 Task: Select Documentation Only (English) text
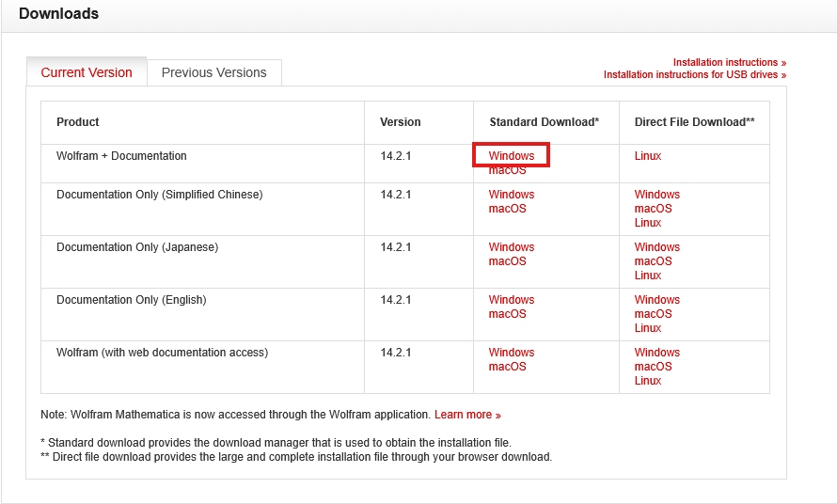(132, 300)
